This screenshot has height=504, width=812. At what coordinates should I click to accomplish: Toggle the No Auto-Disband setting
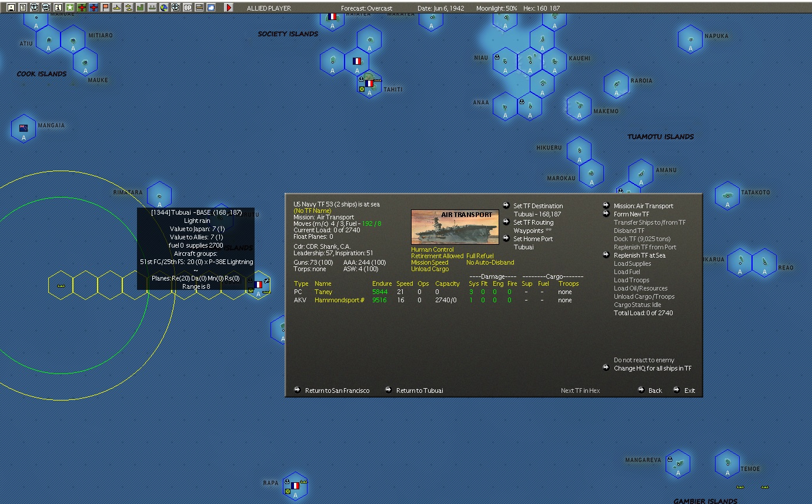tap(490, 262)
